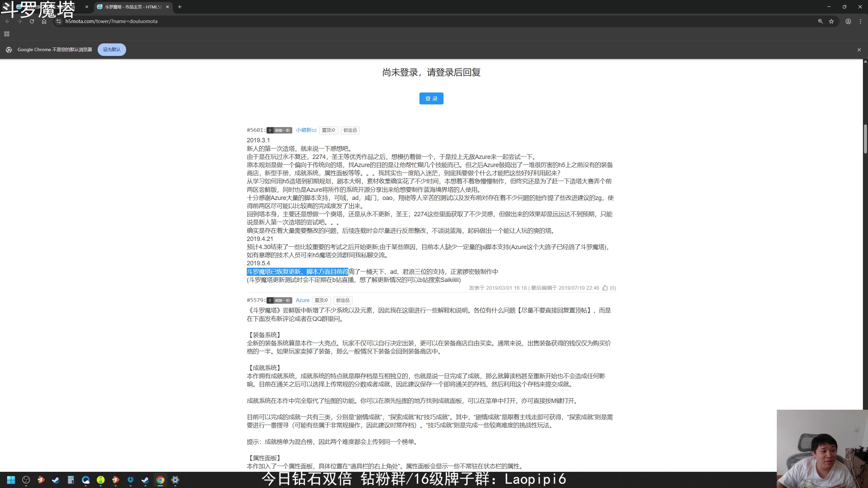
Task: Open the teal circular app taskbar icon
Action: [131, 480]
